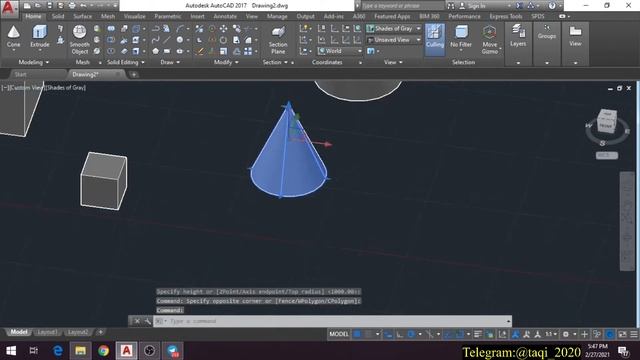The height and width of the screenshot is (360, 640).
Task: Click the Sign In button
Action: (x=476, y=6)
